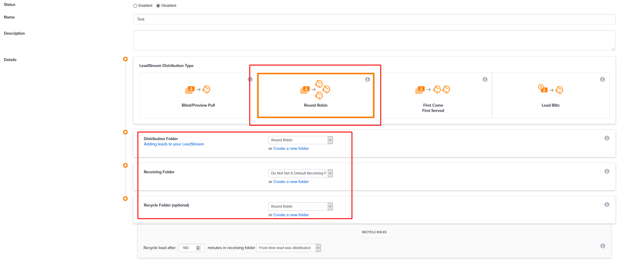Click the 'RECYCLE RULES' heading
The width and height of the screenshot is (644, 262).
tap(374, 232)
